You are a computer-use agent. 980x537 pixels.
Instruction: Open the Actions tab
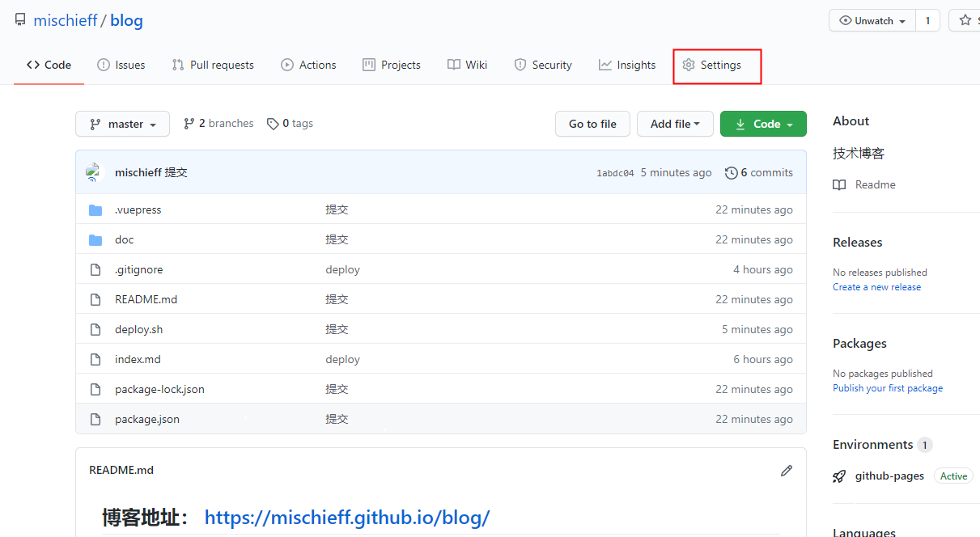308,65
